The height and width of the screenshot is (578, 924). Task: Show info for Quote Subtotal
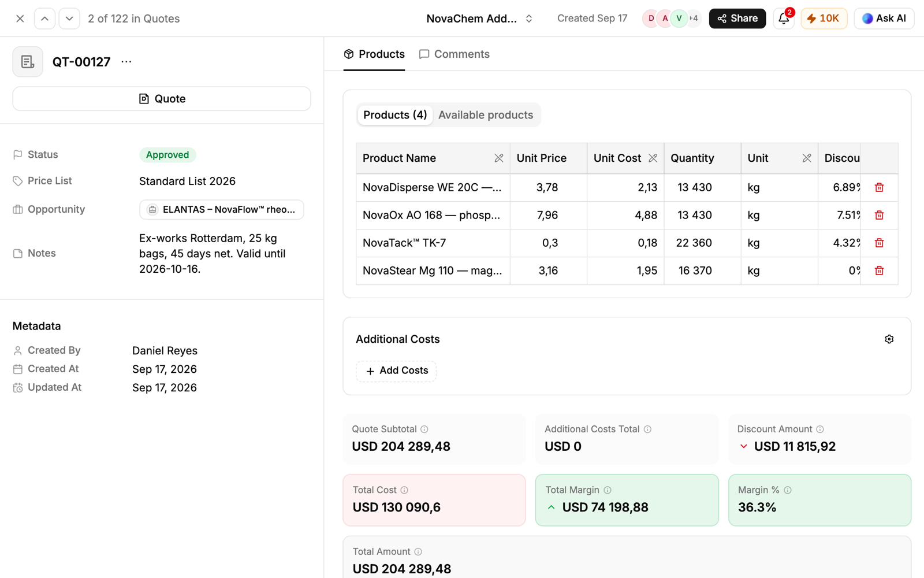coord(424,429)
